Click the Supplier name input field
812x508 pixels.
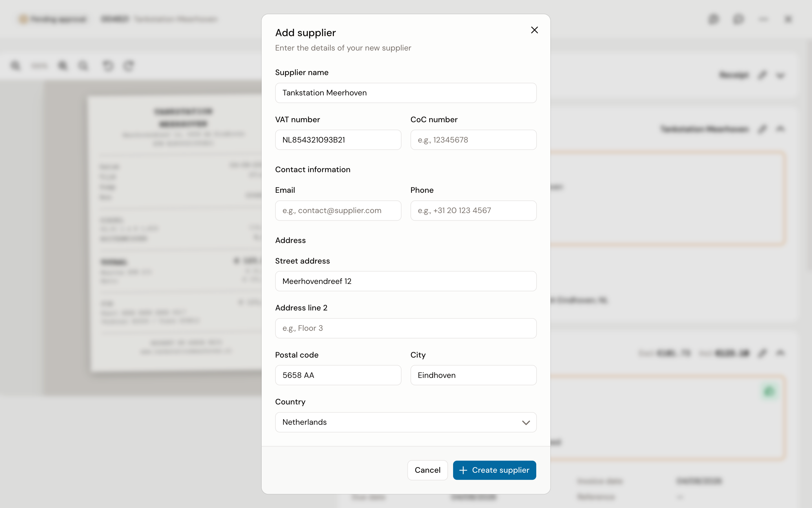click(406, 93)
